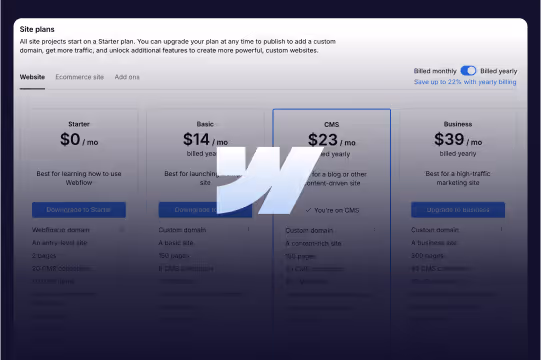Click "A basic site" in Basic plan

click(176, 243)
